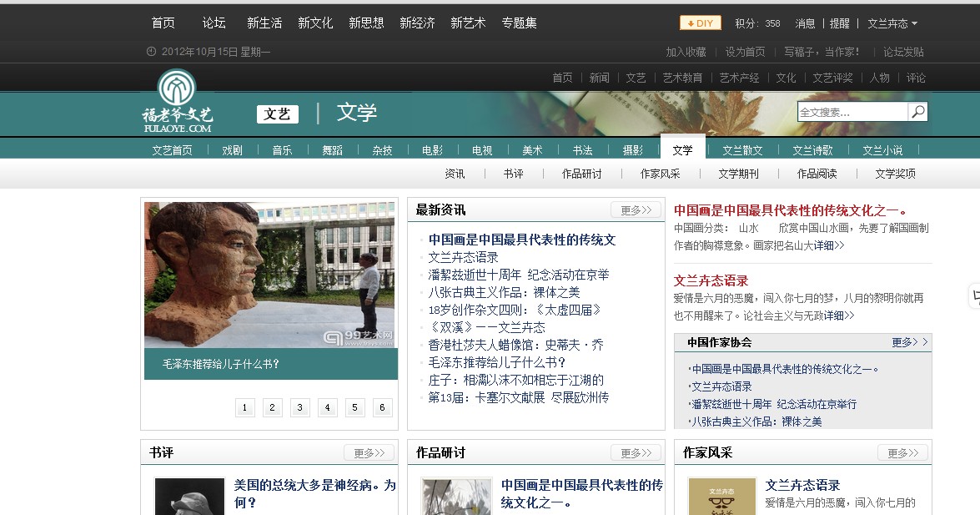Switch to the 书法 tab
Image resolution: width=980 pixels, height=515 pixels.
click(582, 150)
